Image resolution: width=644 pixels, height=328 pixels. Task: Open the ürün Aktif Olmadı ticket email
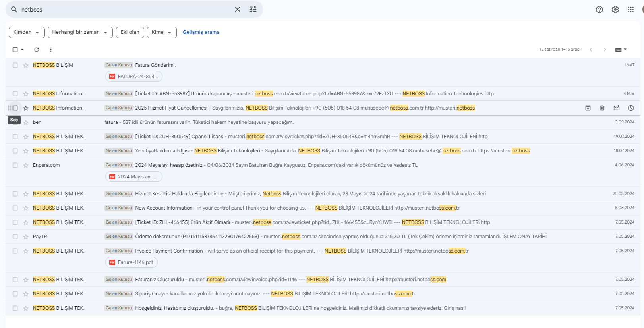pyautogui.click(x=323, y=222)
